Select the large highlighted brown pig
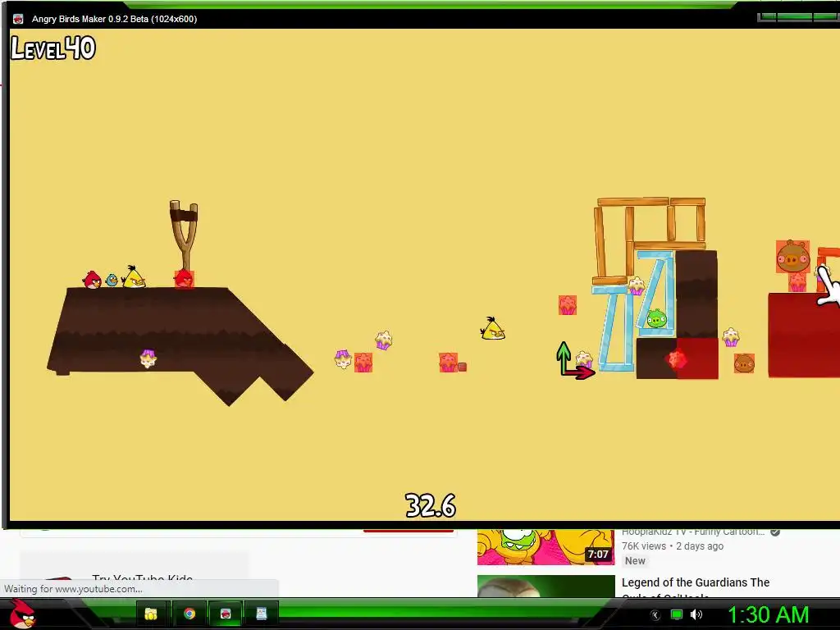 (x=793, y=257)
